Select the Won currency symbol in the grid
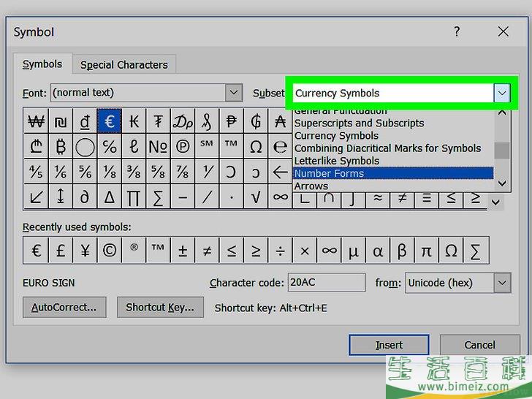Image resolution: width=532 pixels, height=399 pixels. click(x=36, y=121)
